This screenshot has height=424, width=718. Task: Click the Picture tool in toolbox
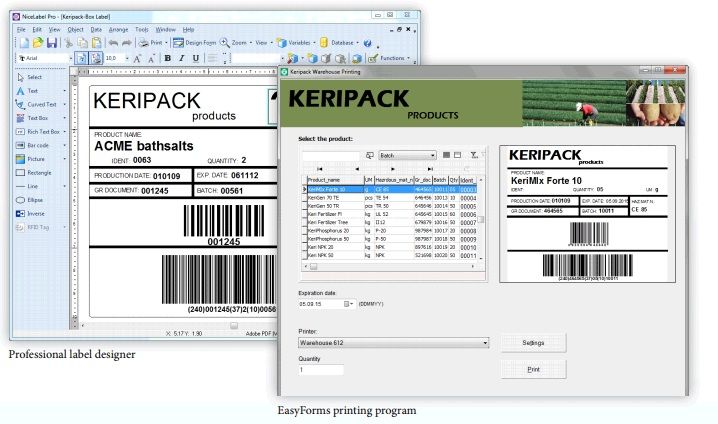coord(38,158)
